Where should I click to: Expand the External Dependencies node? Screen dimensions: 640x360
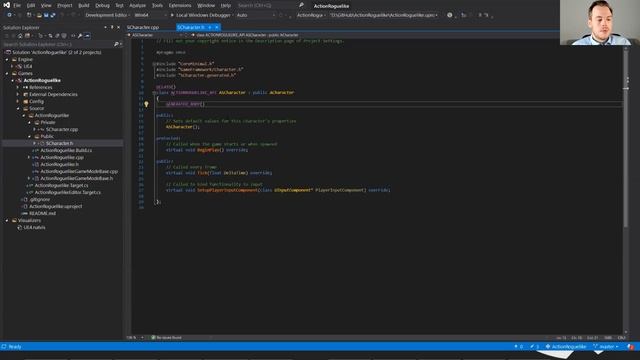[18, 94]
